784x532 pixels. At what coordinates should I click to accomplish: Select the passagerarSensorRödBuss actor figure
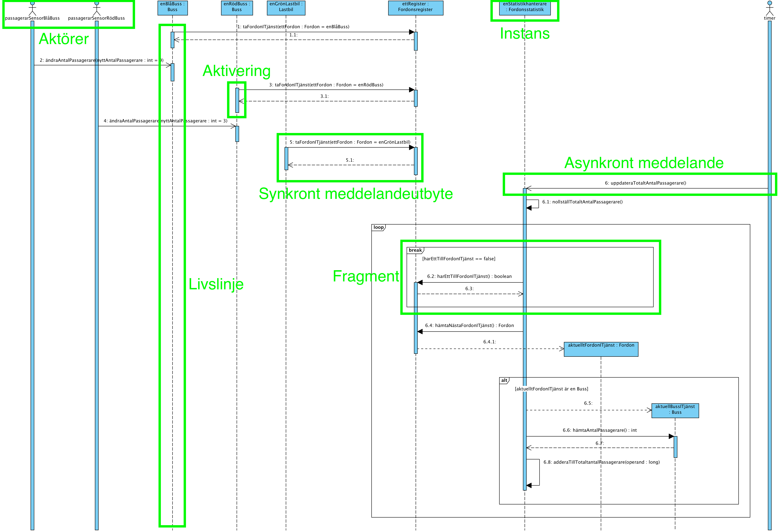click(x=97, y=9)
